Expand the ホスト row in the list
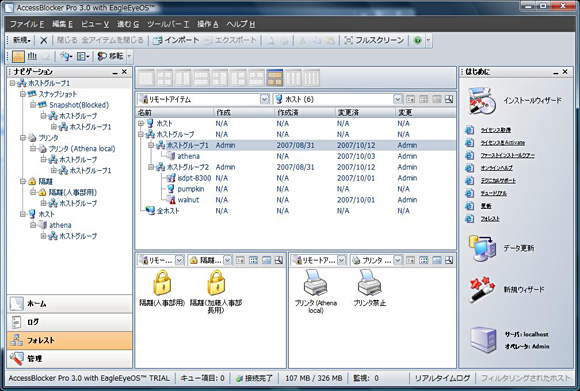 pyautogui.click(x=141, y=123)
